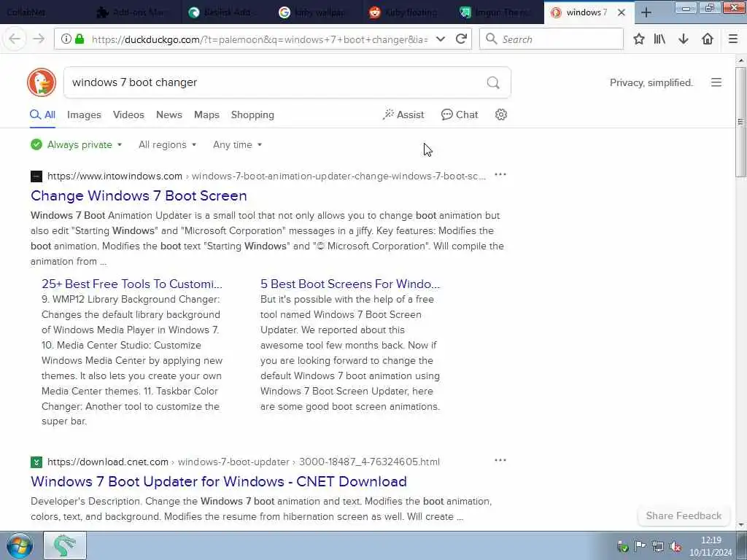Select the All results tab
Image resolution: width=747 pixels, height=560 pixels.
(43, 114)
